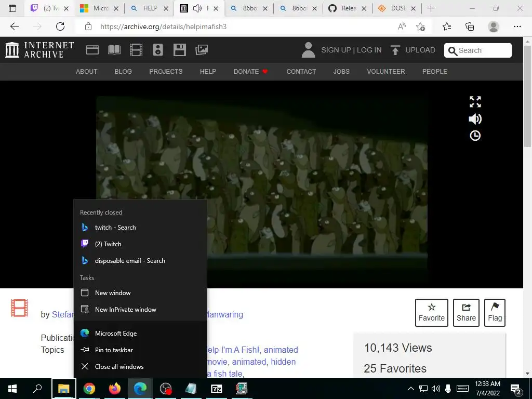Open the Read aloud icon in address bar
Image resolution: width=532 pixels, height=399 pixels.
click(x=402, y=26)
